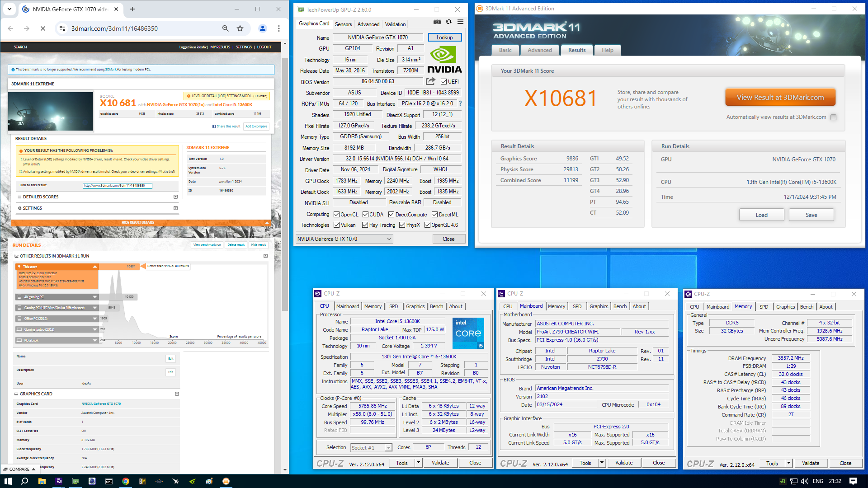The height and width of the screenshot is (488, 868).
Task: Click the Load button in 3DMark 11
Action: click(761, 215)
